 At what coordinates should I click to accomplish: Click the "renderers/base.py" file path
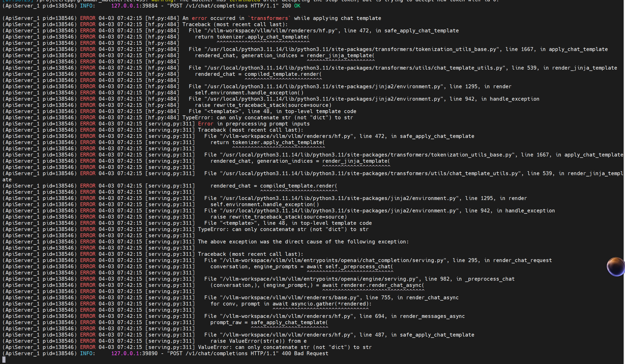point(290,298)
